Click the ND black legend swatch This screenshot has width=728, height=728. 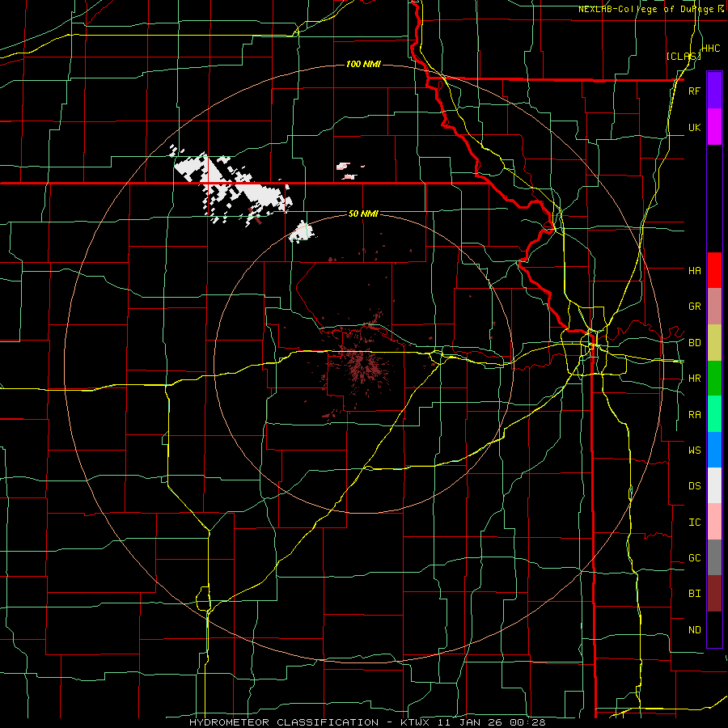point(714,629)
